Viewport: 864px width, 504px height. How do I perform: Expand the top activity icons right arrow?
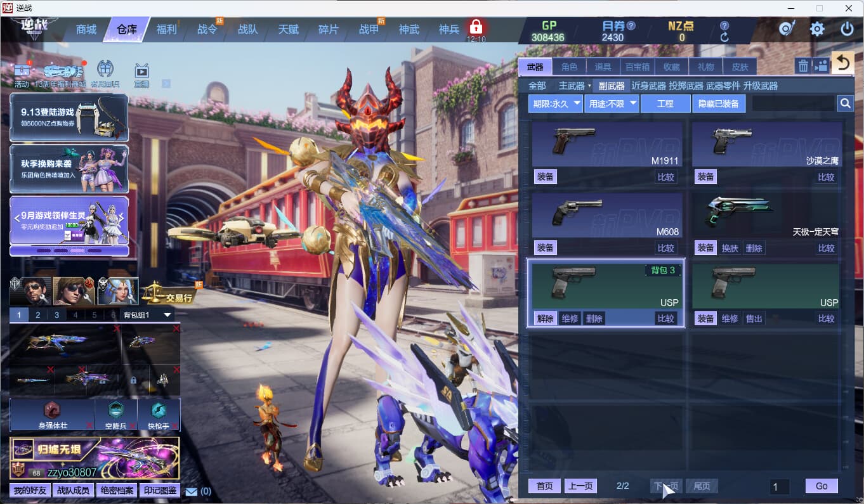coord(166,83)
